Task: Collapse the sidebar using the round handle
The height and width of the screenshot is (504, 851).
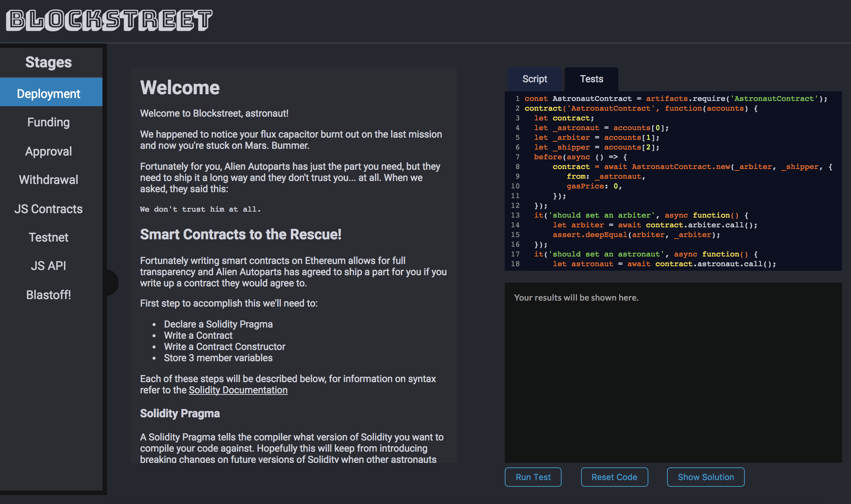Action: [112, 282]
